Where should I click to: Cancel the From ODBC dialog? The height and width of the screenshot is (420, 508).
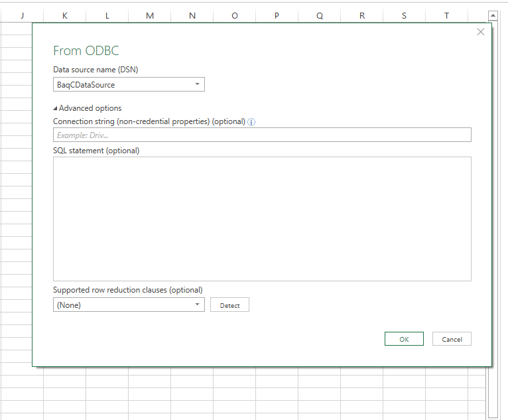point(452,338)
